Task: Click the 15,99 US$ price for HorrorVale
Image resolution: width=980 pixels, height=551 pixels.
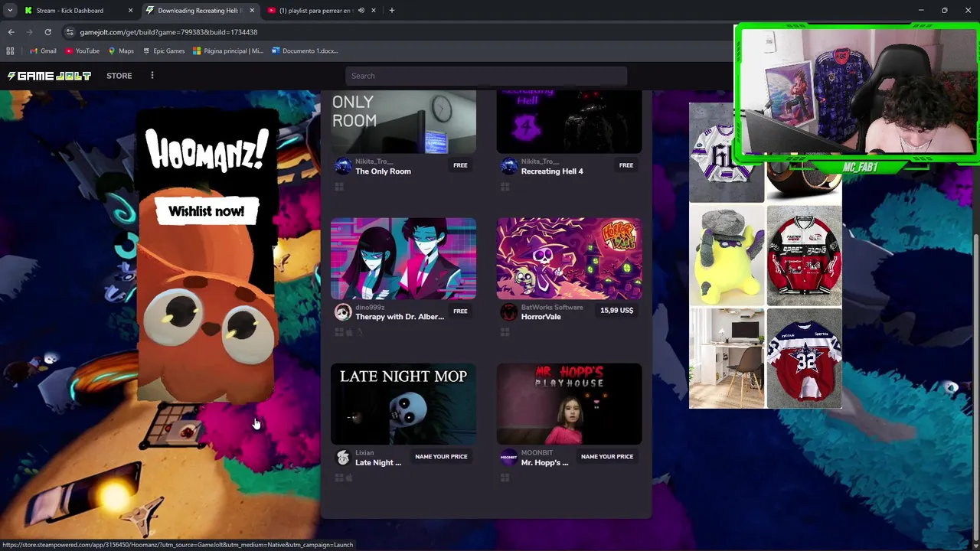Action: coord(616,311)
